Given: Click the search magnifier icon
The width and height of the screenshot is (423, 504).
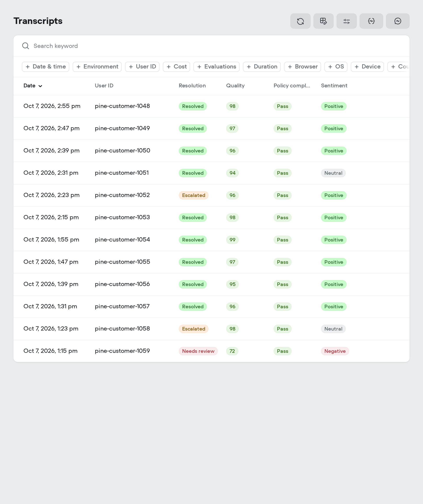Looking at the screenshot, I should 26,46.
